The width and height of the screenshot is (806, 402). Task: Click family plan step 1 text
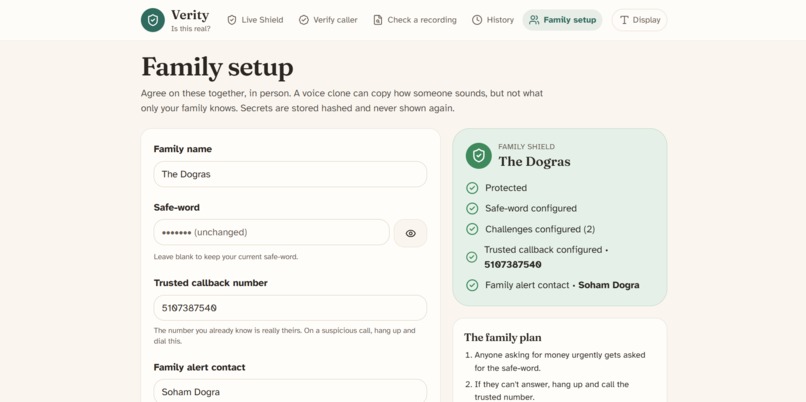pos(560,361)
